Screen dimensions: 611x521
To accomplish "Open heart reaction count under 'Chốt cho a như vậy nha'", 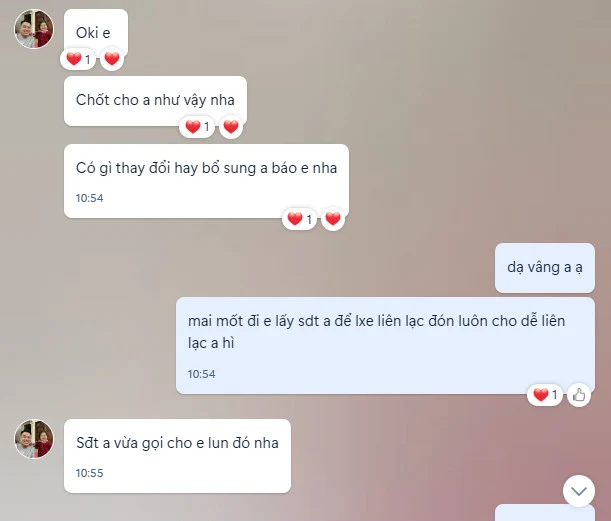I will [x=197, y=127].
